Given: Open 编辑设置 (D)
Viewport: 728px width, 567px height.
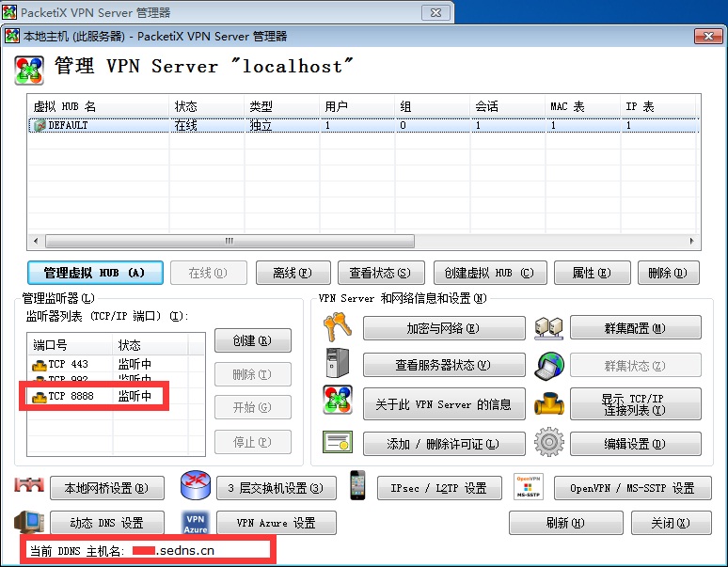Looking at the screenshot, I should click(x=635, y=444).
